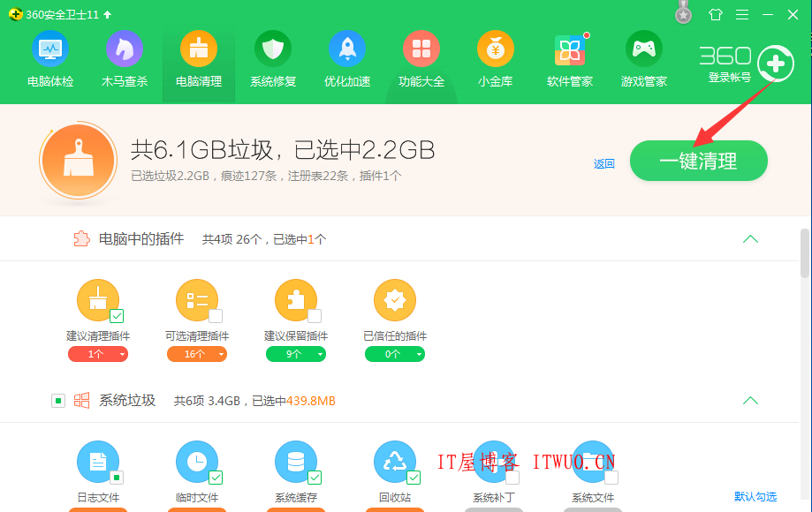Click 已选垃圾2.2GB summary line
This screenshot has height=512, width=812.
click(266, 176)
